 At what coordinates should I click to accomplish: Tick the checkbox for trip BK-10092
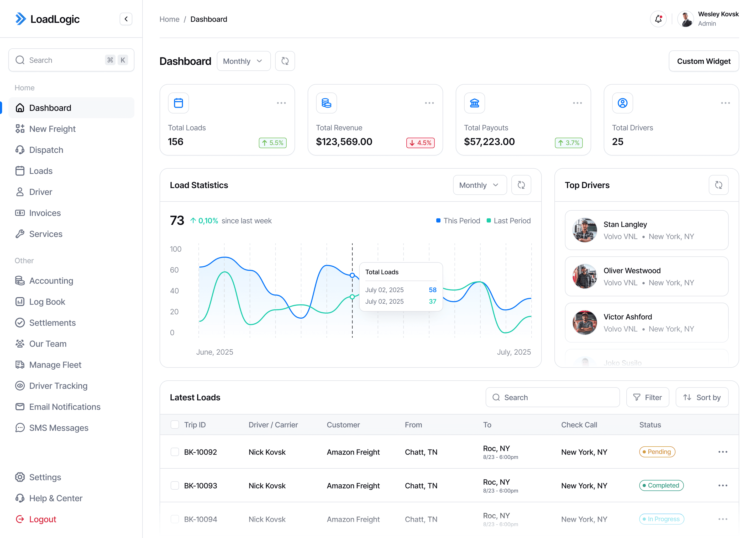(x=175, y=452)
